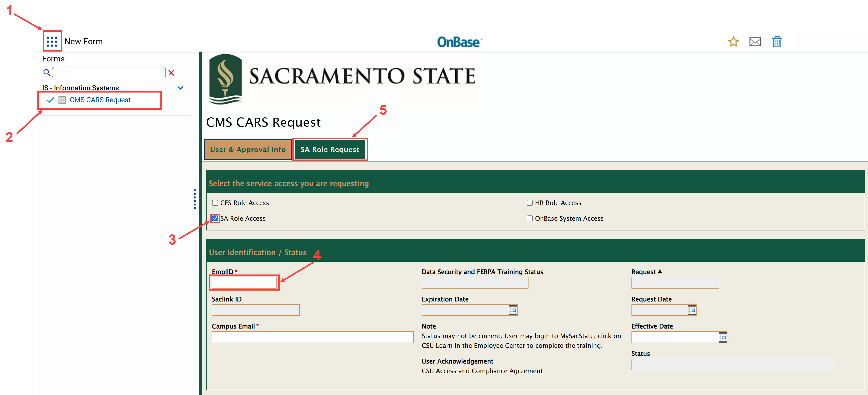Click the Status field
Viewport: 868px width, 395px height.
(x=732, y=364)
